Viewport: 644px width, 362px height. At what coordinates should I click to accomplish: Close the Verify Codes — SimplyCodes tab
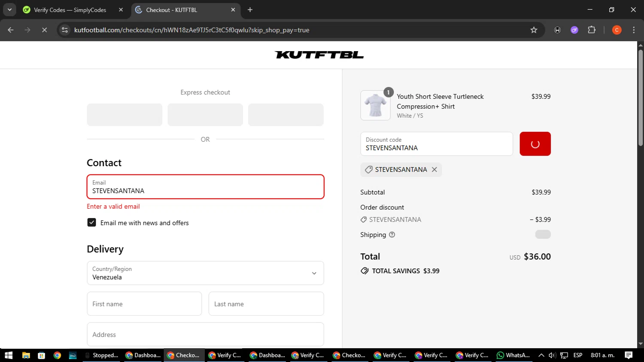click(121, 10)
